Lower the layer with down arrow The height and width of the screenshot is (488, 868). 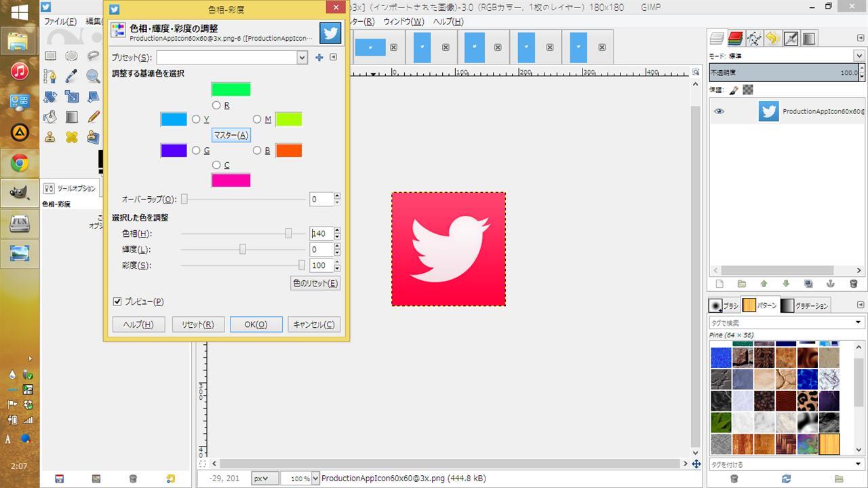click(x=786, y=284)
